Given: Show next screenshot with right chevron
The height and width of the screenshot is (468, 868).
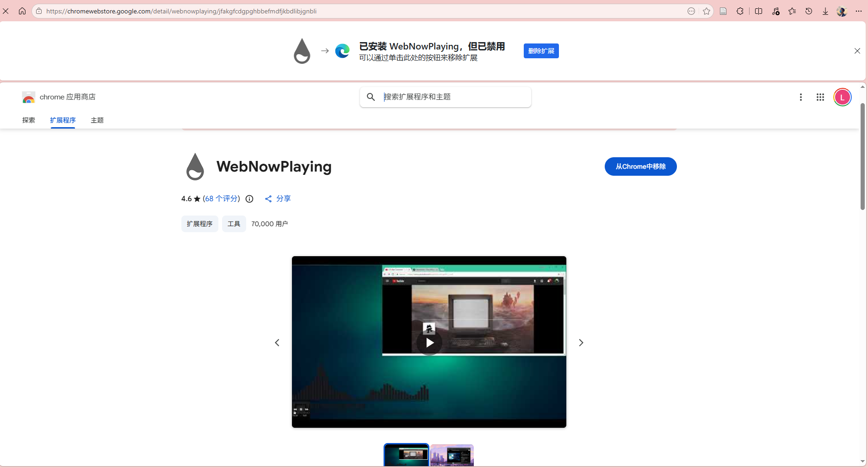Looking at the screenshot, I should click(581, 343).
